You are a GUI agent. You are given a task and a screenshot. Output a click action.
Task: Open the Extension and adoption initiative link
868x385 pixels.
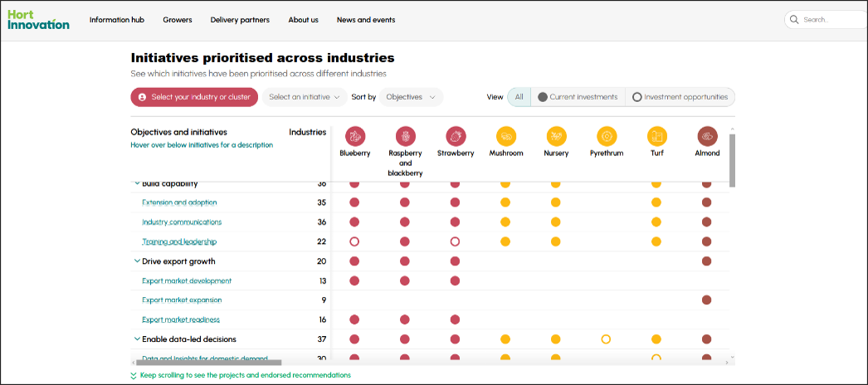pos(179,202)
